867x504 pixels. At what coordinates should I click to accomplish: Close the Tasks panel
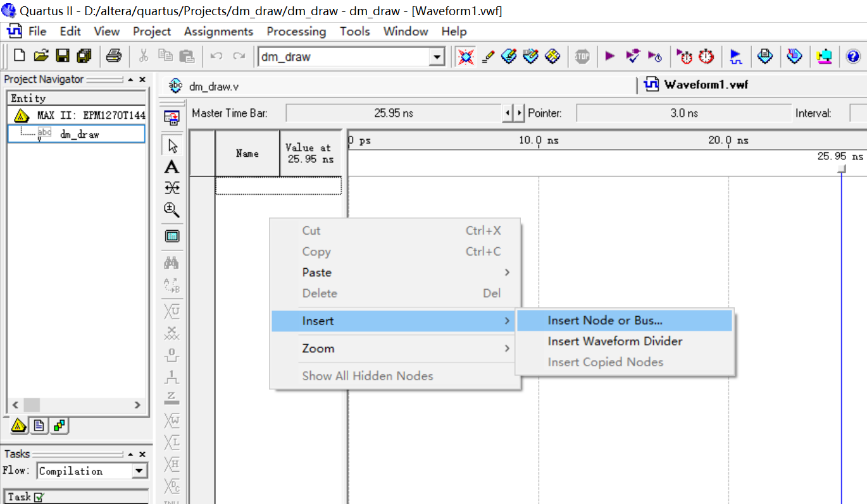click(x=142, y=454)
